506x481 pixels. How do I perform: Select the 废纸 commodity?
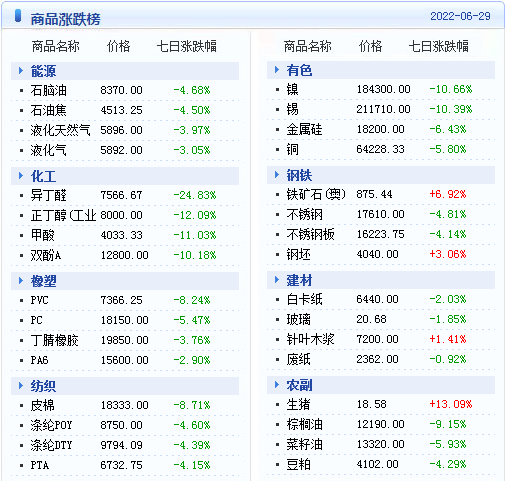(x=299, y=359)
